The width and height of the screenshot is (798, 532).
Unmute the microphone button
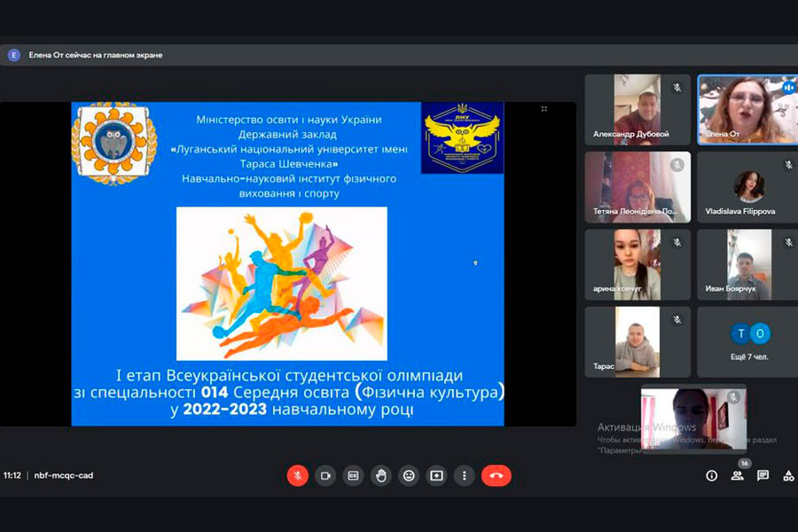click(297, 475)
